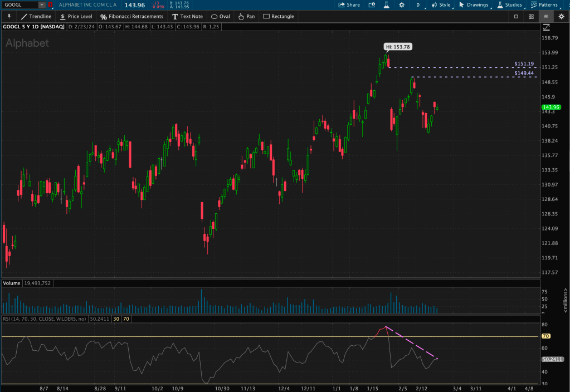The height and width of the screenshot is (392, 570).
Task: Click the $151.19 price level line label
Action: (x=524, y=63)
